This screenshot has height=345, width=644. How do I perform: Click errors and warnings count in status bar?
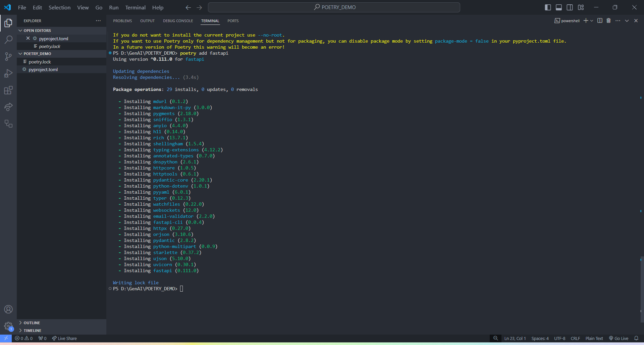click(24, 338)
